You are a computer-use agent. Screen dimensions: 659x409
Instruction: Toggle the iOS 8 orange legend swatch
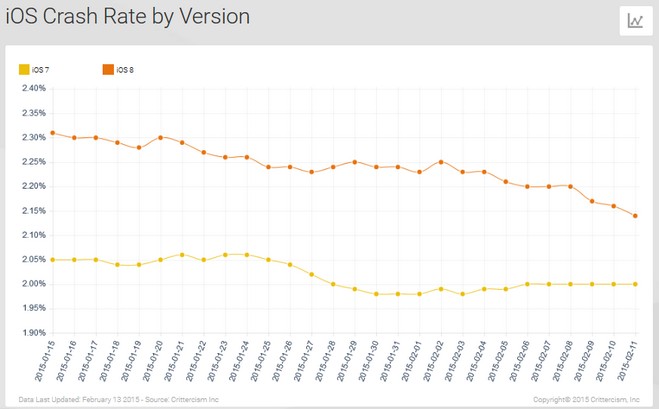point(107,69)
